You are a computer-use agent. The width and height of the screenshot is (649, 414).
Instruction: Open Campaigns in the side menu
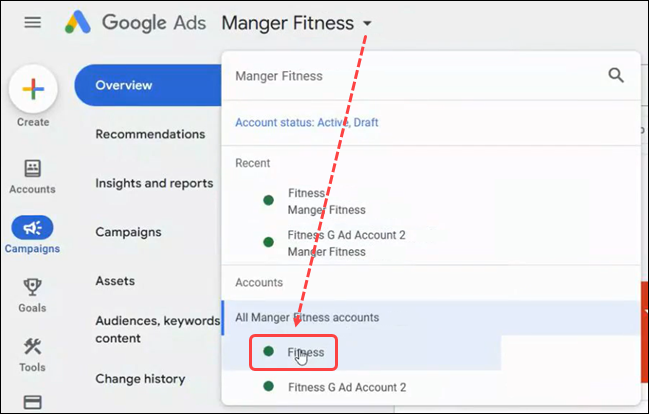[x=128, y=232]
